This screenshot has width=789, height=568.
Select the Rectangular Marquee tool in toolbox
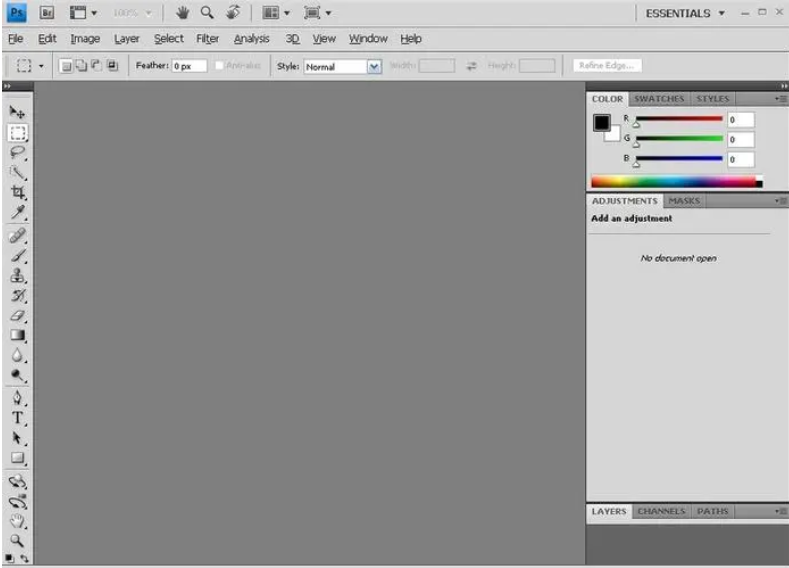tap(18, 133)
